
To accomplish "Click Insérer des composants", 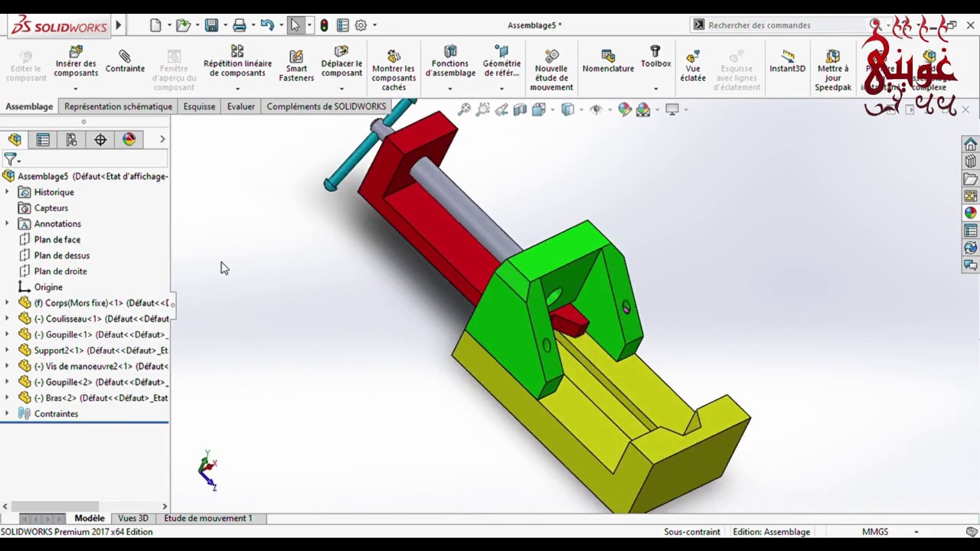I will click(76, 62).
